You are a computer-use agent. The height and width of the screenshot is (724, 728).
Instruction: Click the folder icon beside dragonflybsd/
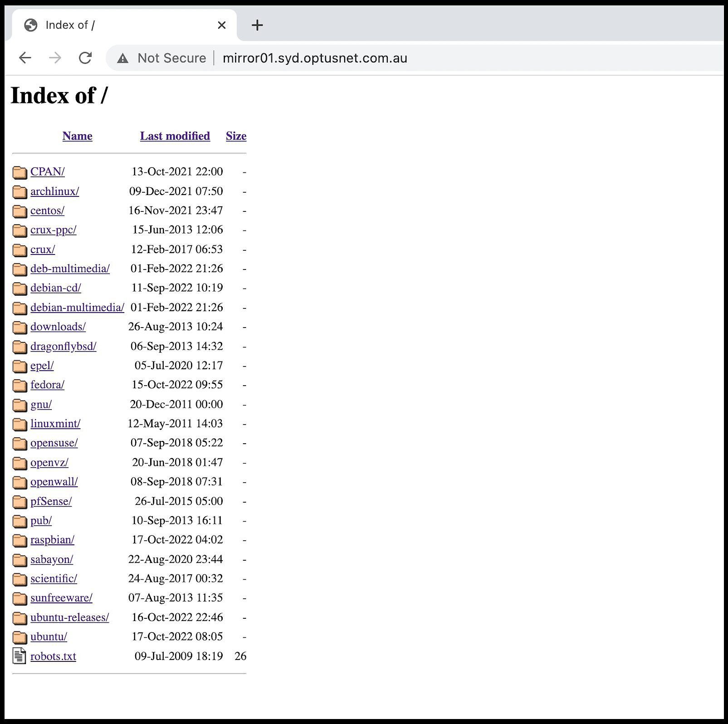click(20, 347)
